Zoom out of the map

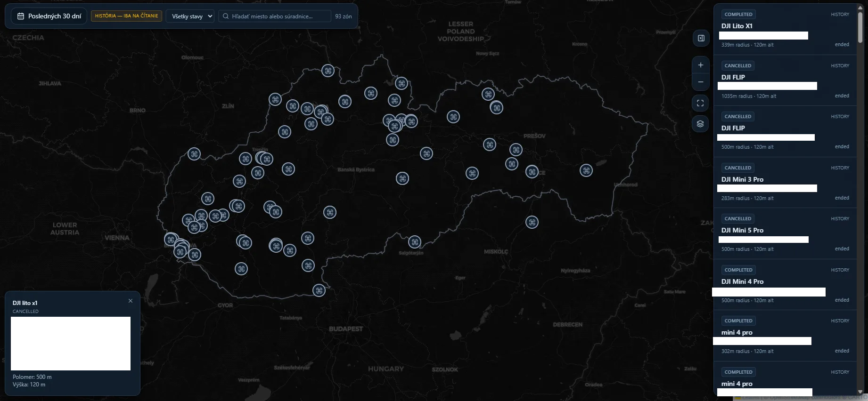[701, 82]
